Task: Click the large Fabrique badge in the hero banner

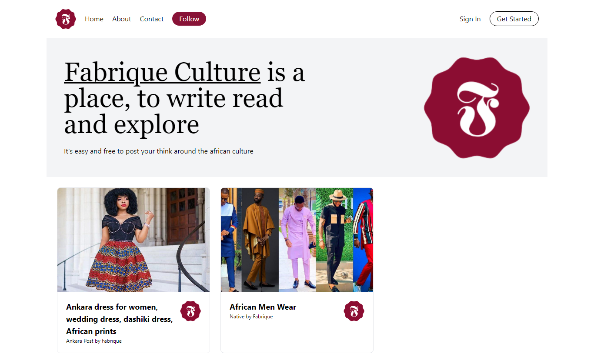Action: pyautogui.click(x=477, y=107)
